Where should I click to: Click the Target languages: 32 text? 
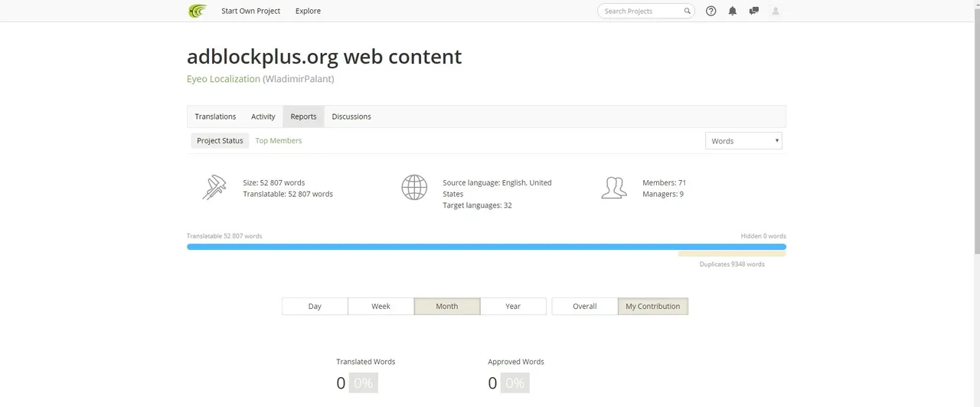pos(477,205)
